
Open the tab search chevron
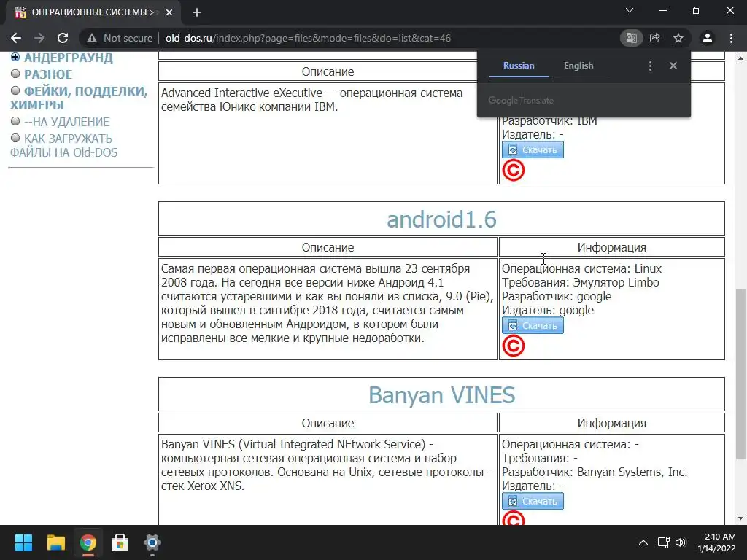coord(630,10)
